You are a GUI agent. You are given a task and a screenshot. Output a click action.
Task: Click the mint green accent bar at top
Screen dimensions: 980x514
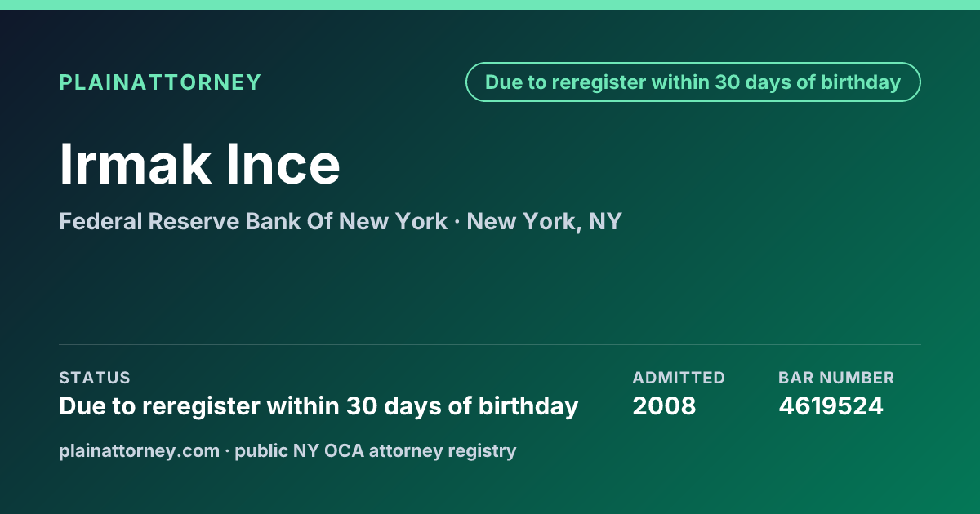(490, 5)
